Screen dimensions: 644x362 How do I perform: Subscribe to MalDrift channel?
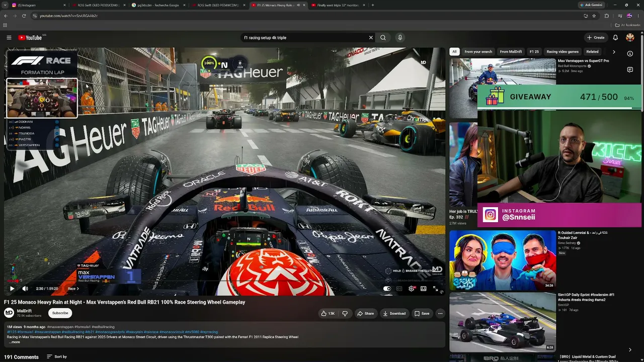click(60, 313)
